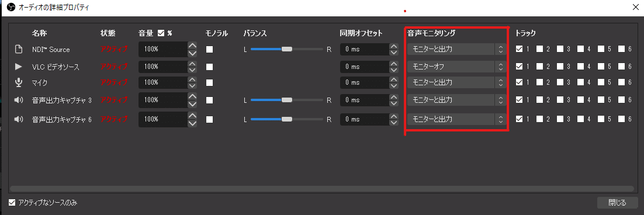Screen dimensions: 644x215
Task: Increase VLC ビデオソース volume with up arrow
Action: pyautogui.click(x=192, y=64)
